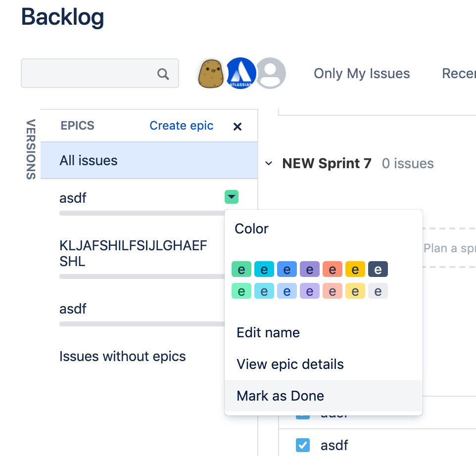Click the blue checkmark icon beside the bottom asdf issue
This screenshot has height=456, width=476.
(x=302, y=445)
